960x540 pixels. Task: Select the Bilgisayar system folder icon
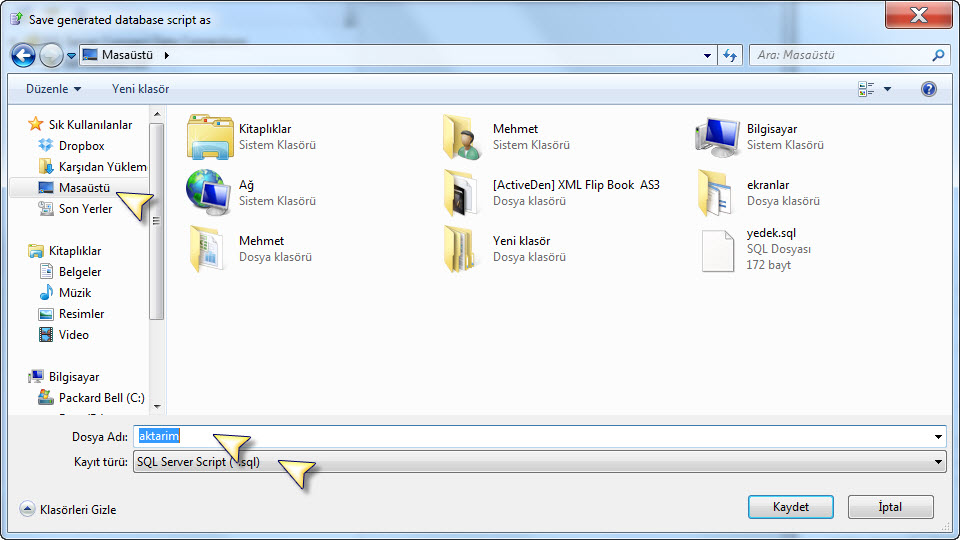[x=718, y=137]
